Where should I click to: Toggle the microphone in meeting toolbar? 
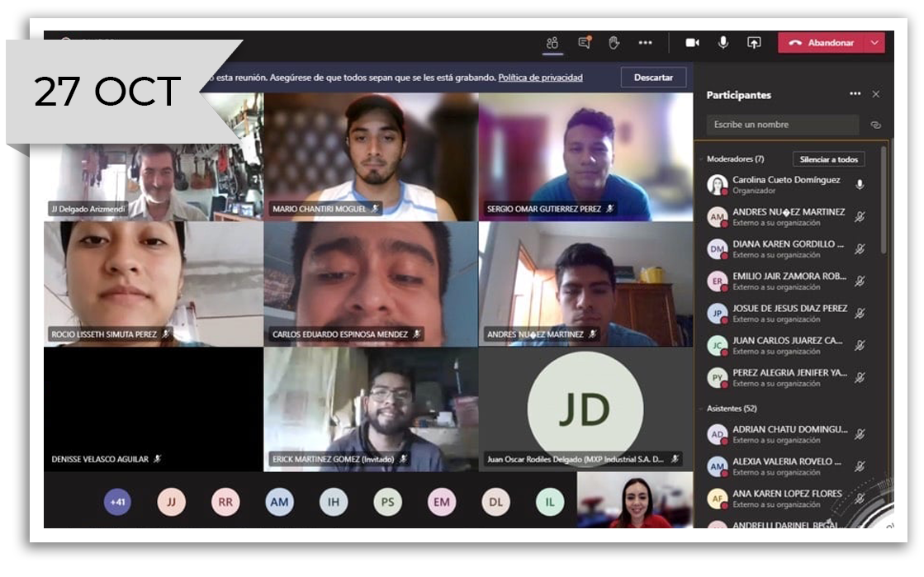[723, 42]
